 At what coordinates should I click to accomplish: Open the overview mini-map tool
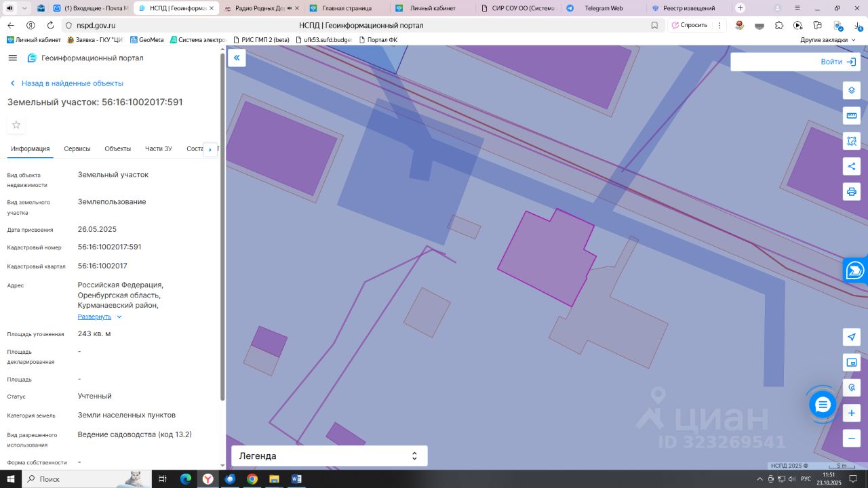pos(852,363)
